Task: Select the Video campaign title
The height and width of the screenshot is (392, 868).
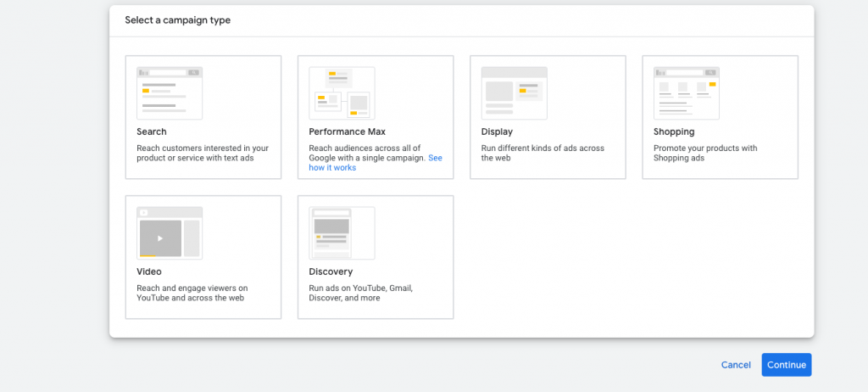Action: [149, 272]
